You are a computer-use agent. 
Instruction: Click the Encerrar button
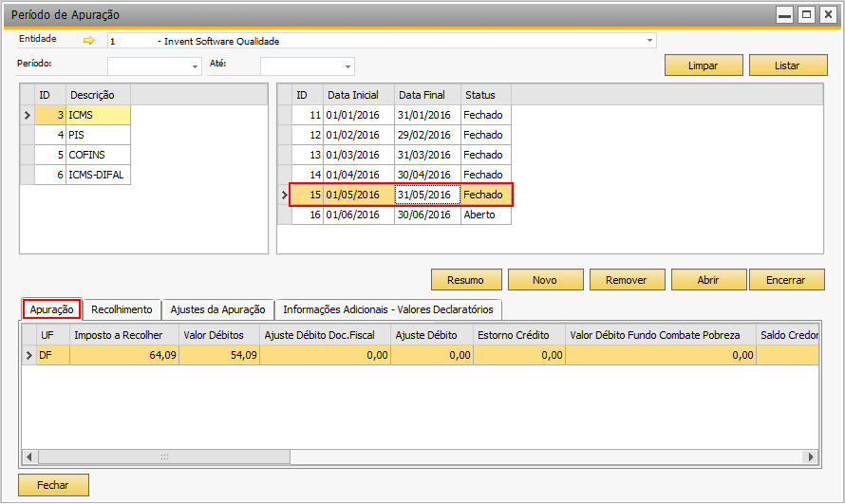[x=786, y=280]
